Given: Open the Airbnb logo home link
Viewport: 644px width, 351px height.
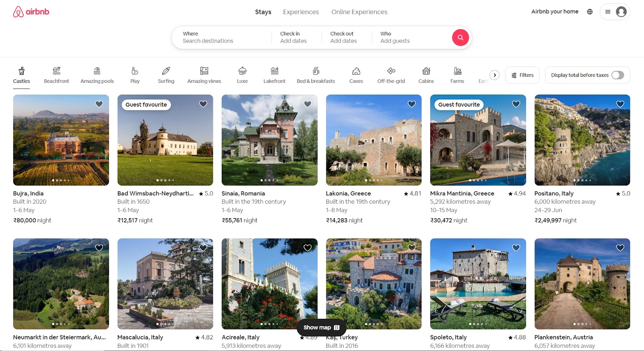Looking at the screenshot, I should pos(31,12).
